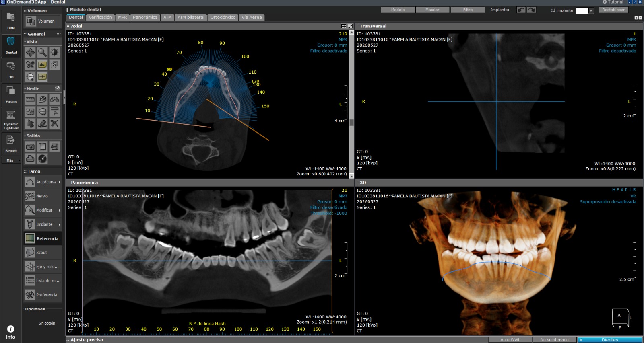Open the DBM database module
Screen dimensions: 644x343
click(11, 21)
